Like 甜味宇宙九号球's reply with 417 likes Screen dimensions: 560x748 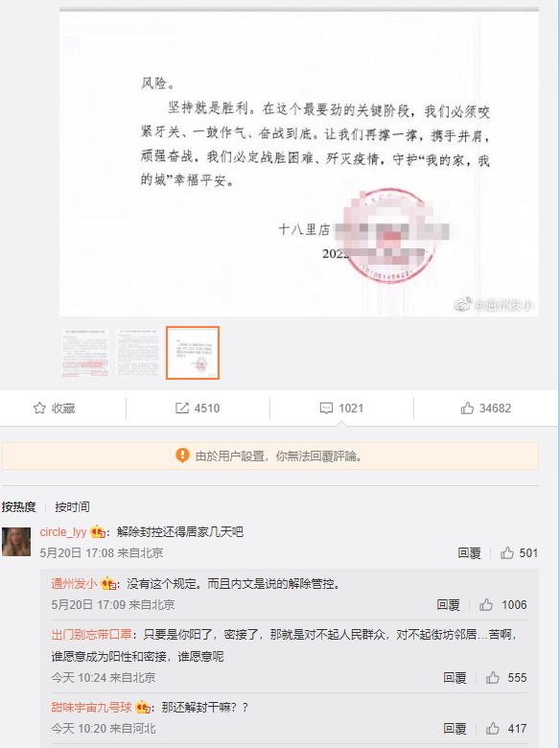click(493, 729)
